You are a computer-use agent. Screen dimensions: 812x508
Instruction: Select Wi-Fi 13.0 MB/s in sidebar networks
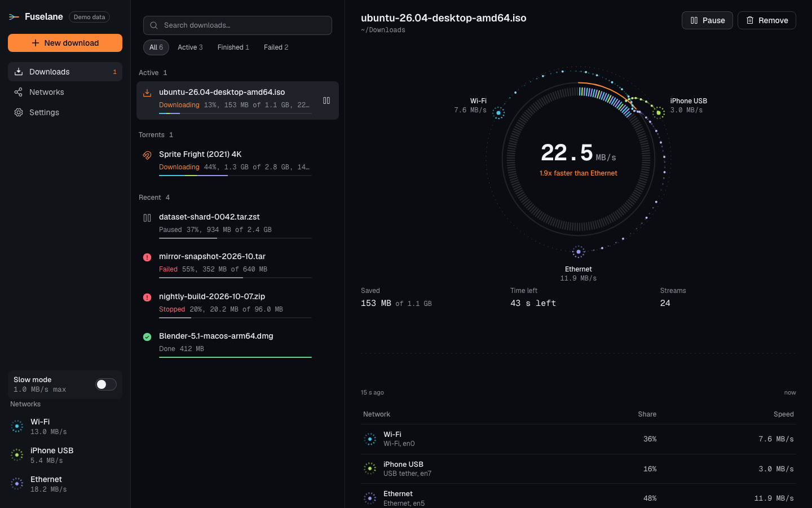(65, 426)
